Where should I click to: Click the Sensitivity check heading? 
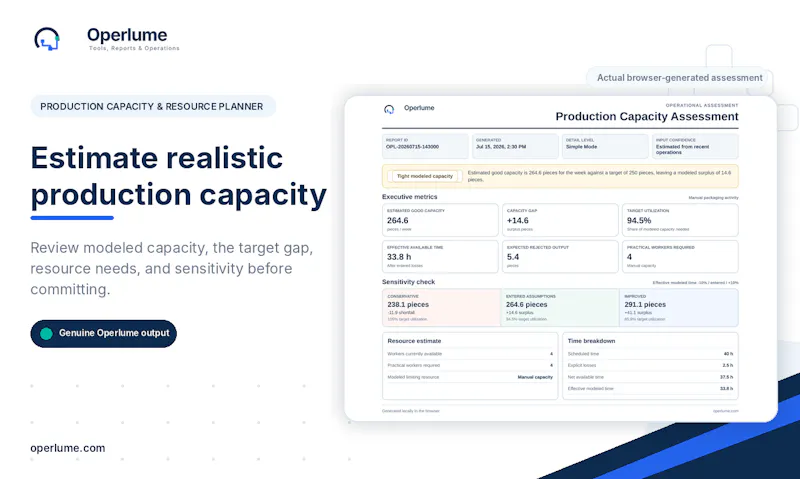(409, 282)
